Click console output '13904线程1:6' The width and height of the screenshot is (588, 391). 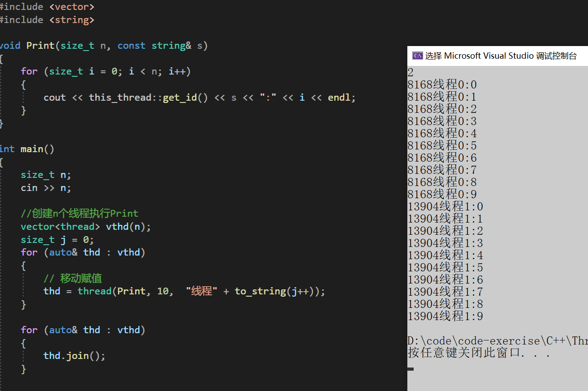pyautogui.click(x=445, y=280)
